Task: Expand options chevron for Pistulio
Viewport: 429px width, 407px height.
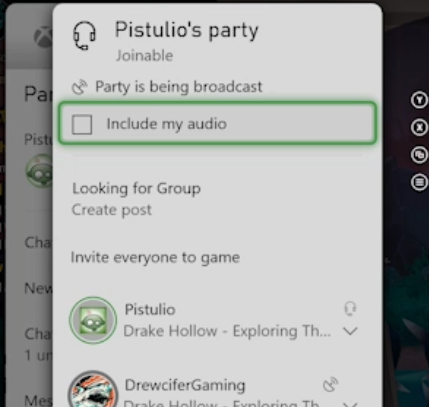Action: 350,331
